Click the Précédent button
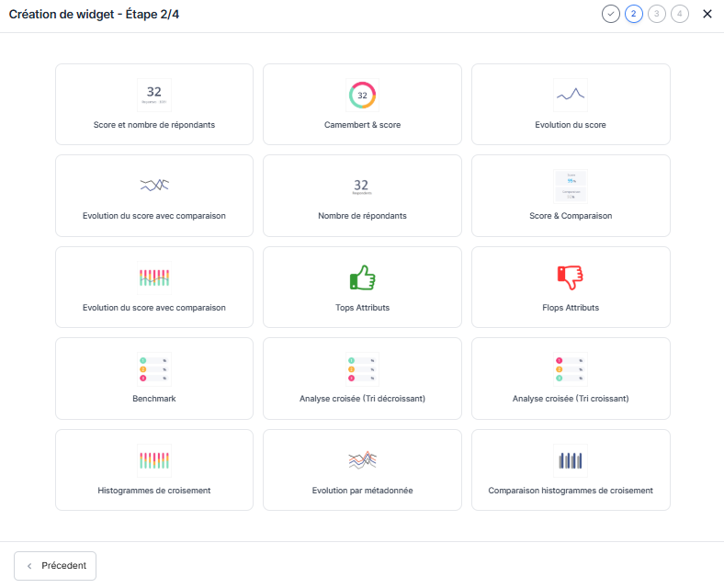Image resolution: width=724 pixels, height=588 pixels. point(55,566)
